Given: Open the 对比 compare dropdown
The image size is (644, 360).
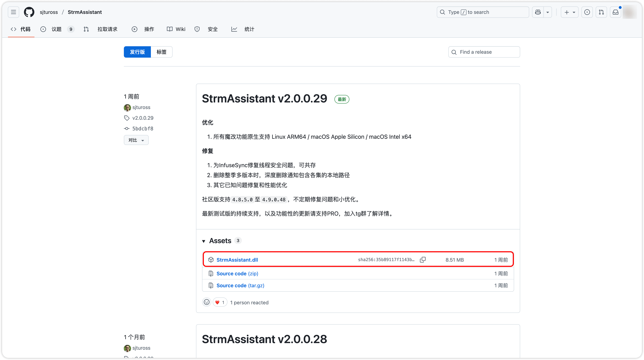Looking at the screenshot, I should click(136, 140).
